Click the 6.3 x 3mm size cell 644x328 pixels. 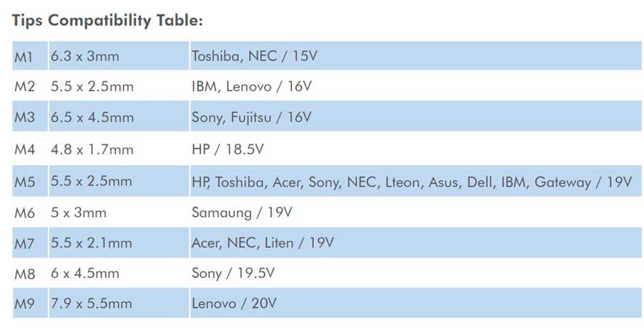click(119, 56)
